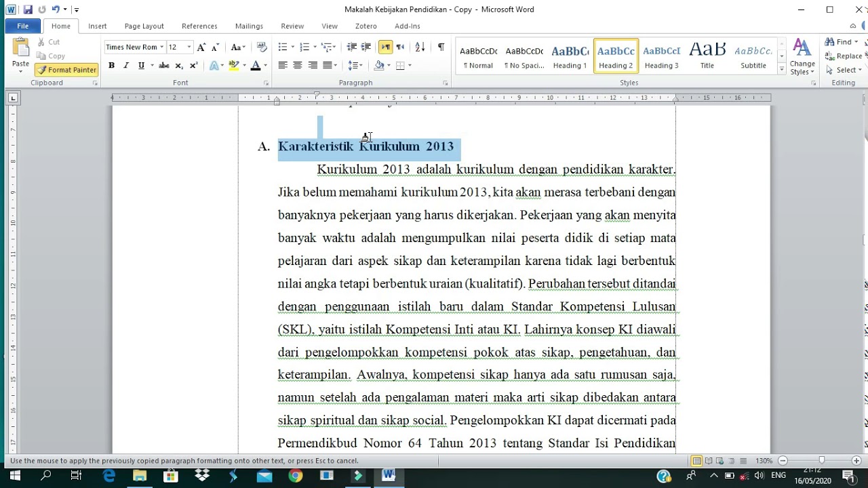
Task: Toggle Underline formatting
Action: click(x=141, y=66)
